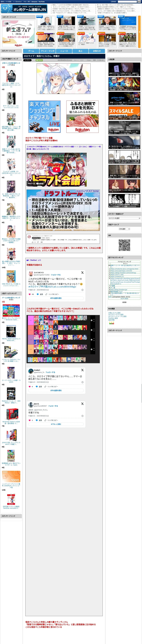Screen dimensions: 142x644
Task: Click the three-star rating icon under RSS links
Action: (x=111, y=322)
